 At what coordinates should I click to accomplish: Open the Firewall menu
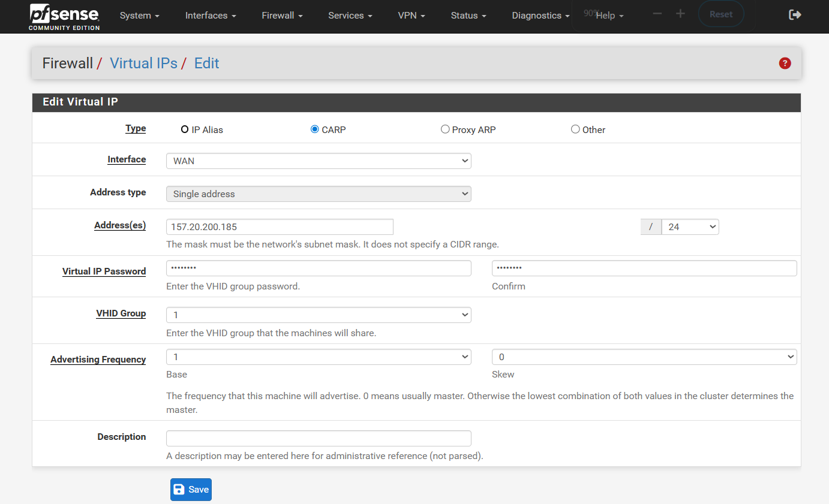[282, 16]
